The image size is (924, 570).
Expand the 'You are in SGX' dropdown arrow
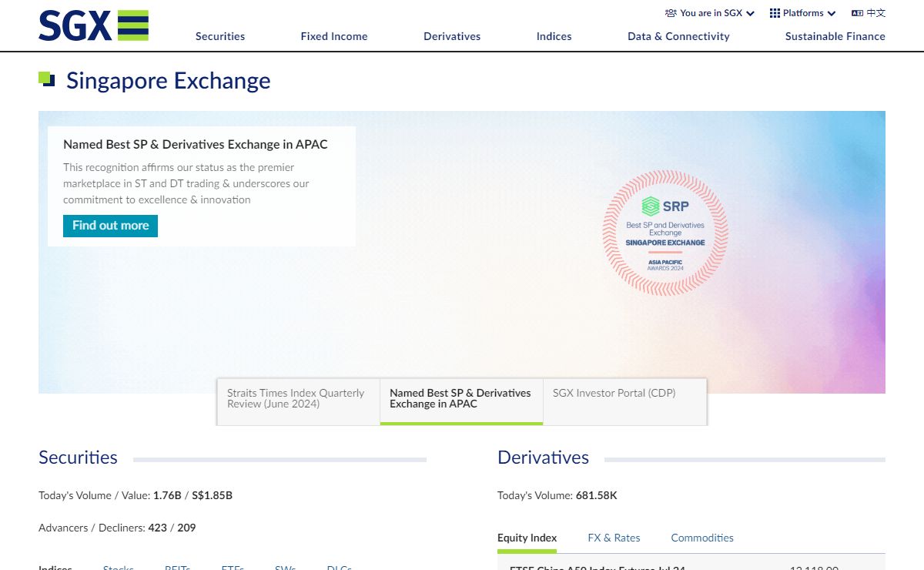[x=751, y=13]
